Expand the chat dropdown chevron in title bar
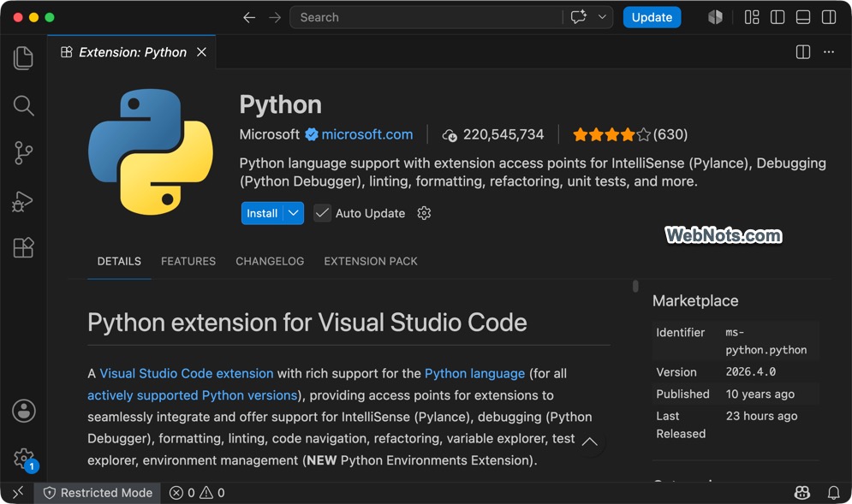Viewport: 852px width, 504px height. pos(602,17)
